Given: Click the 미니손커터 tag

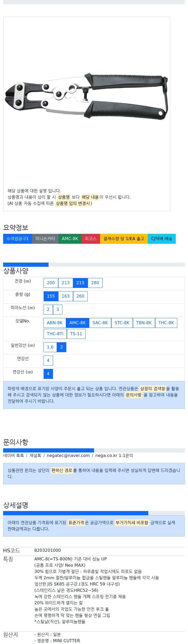Looking at the screenshot, I should point(45,239).
